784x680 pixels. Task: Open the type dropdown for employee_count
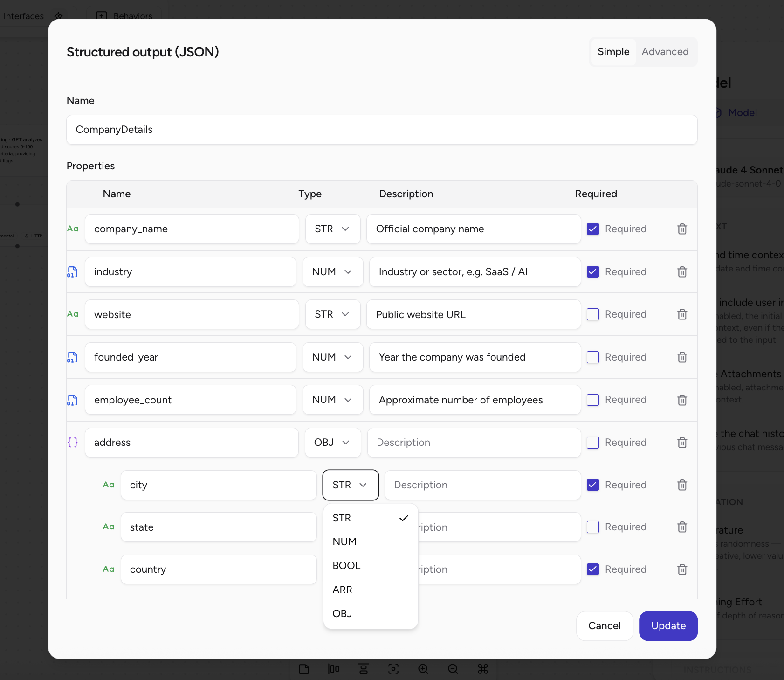click(333, 400)
